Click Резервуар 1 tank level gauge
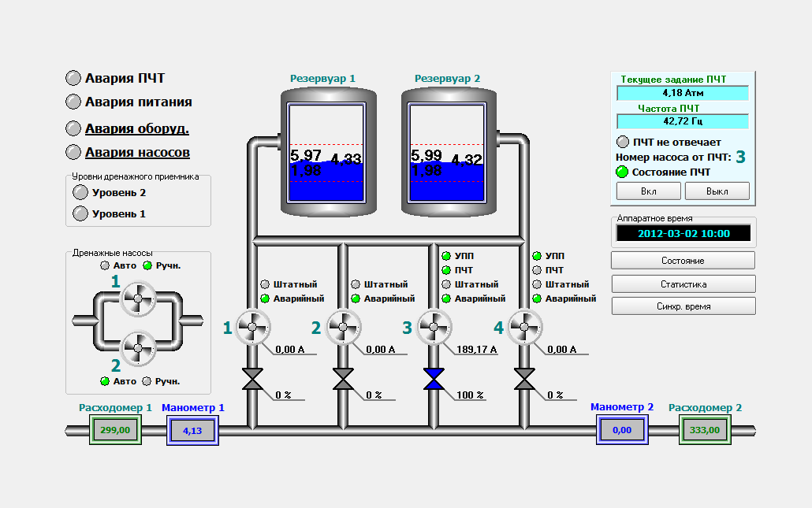Screen dimensions: 812x508 [x=326, y=152]
